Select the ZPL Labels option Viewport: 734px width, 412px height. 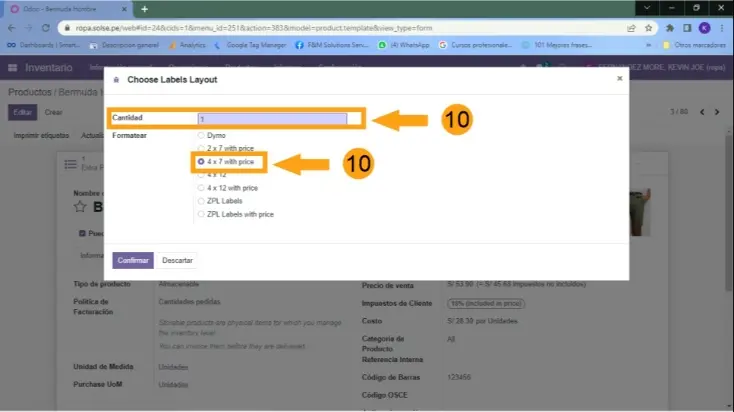[201, 201]
